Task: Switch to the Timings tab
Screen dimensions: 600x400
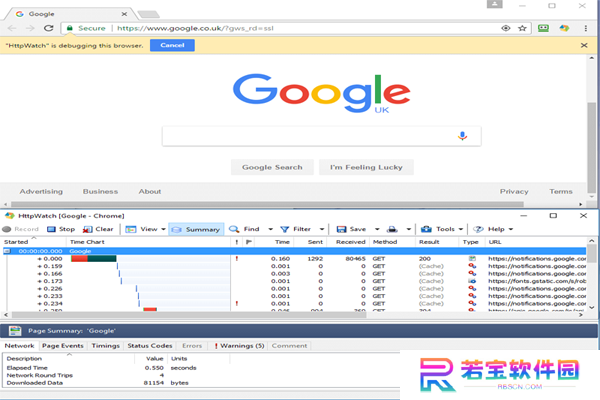Action: click(106, 346)
